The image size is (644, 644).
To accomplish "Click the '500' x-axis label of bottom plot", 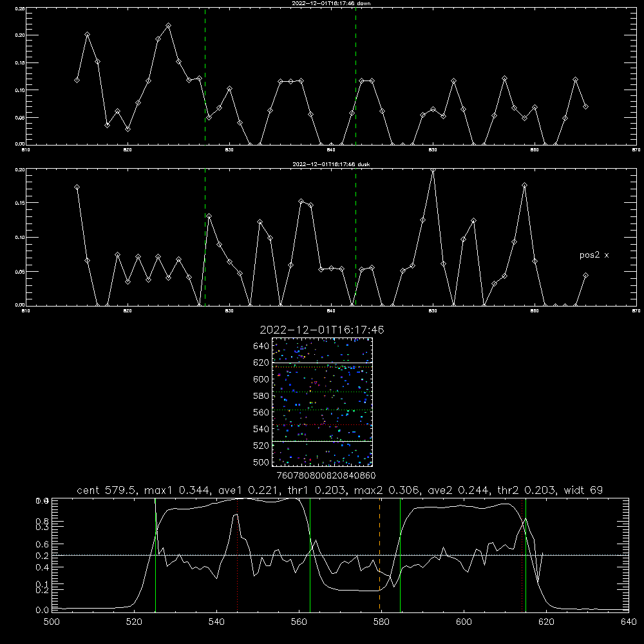I will 52,622.
